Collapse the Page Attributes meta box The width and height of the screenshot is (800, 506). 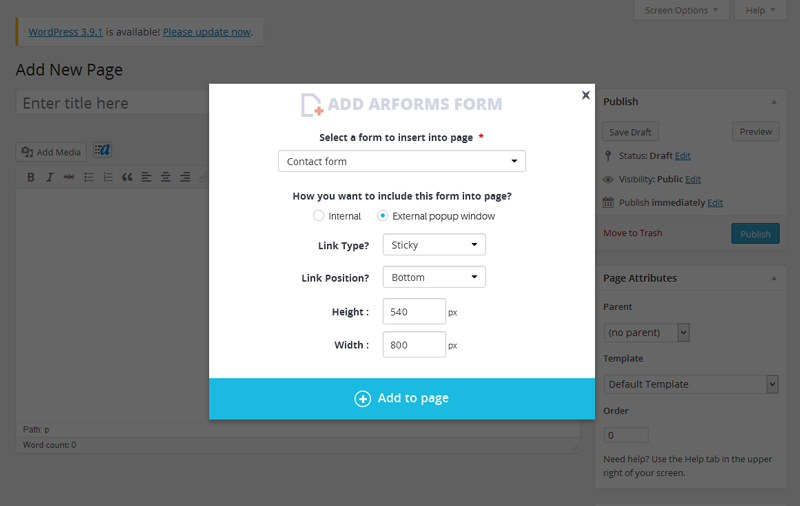(x=774, y=279)
